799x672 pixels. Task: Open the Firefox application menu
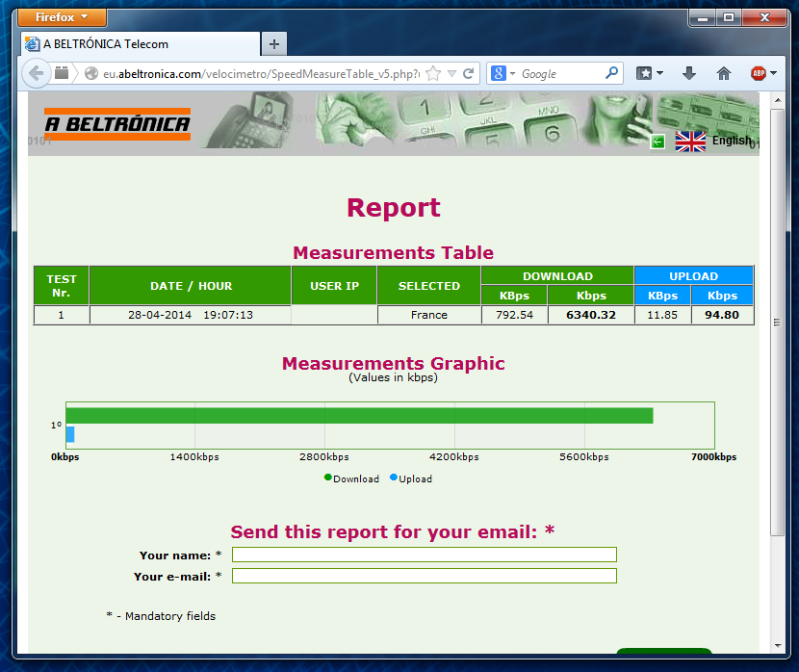(62, 17)
